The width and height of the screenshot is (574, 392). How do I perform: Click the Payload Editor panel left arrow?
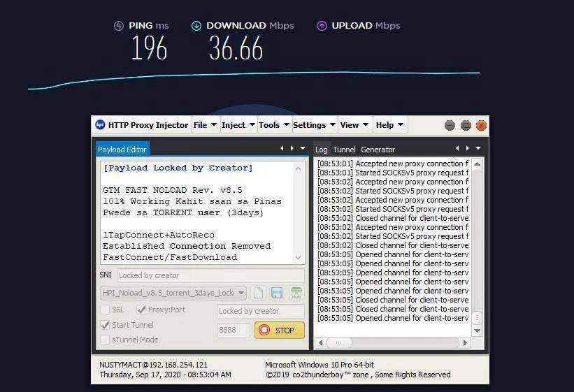pyautogui.click(x=282, y=148)
